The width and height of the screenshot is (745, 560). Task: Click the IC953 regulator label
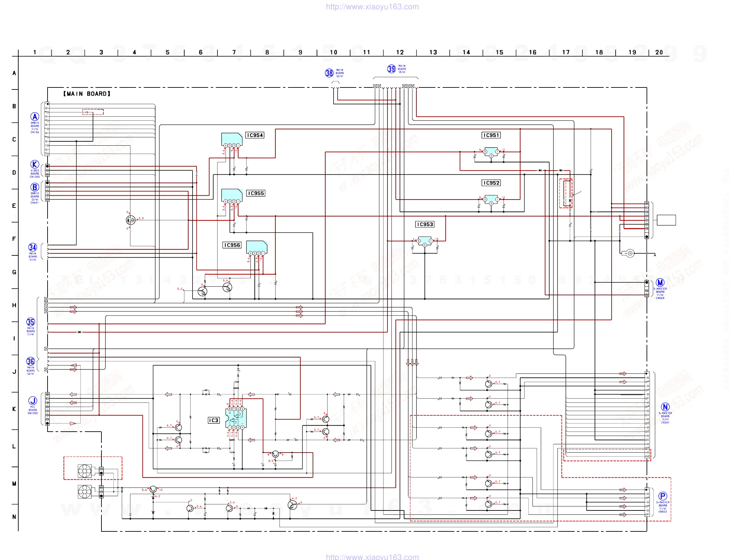425,224
